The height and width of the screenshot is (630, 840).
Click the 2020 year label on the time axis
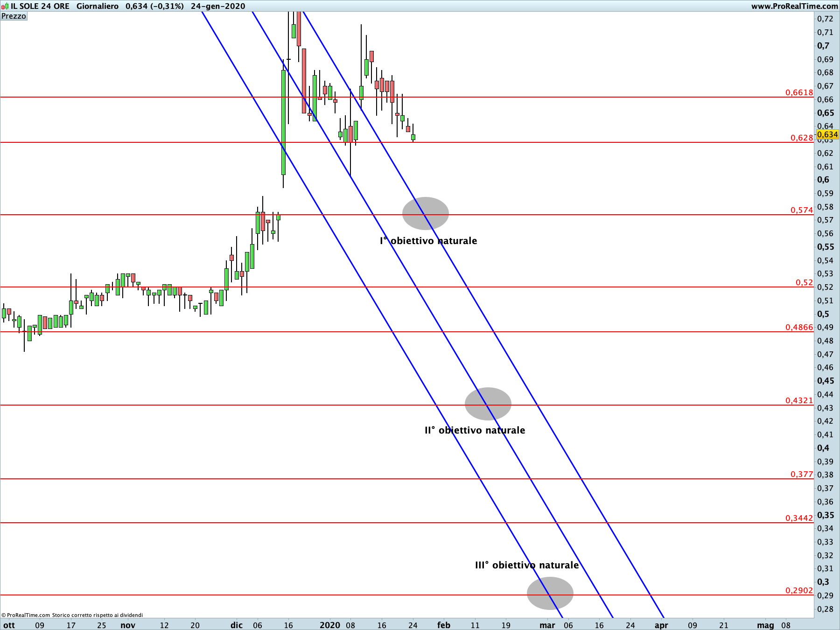pyautogui.click(x=330, y=625)
